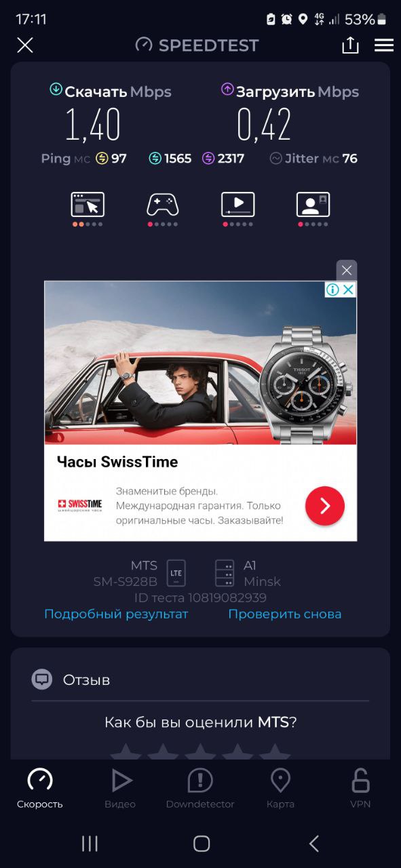401x868 pixels.
Task: Open the VPN tab
Action: 360,789
